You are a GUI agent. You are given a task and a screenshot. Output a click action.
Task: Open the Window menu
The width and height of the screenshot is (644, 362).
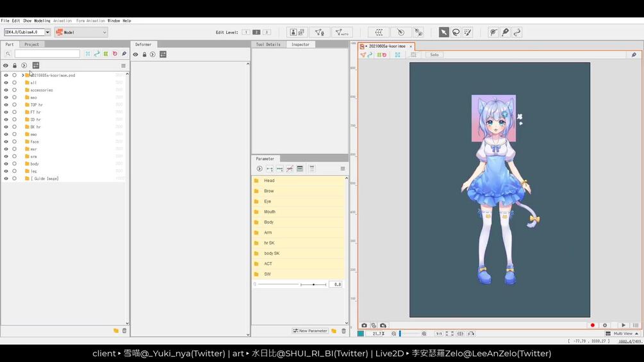click(114, 21)
